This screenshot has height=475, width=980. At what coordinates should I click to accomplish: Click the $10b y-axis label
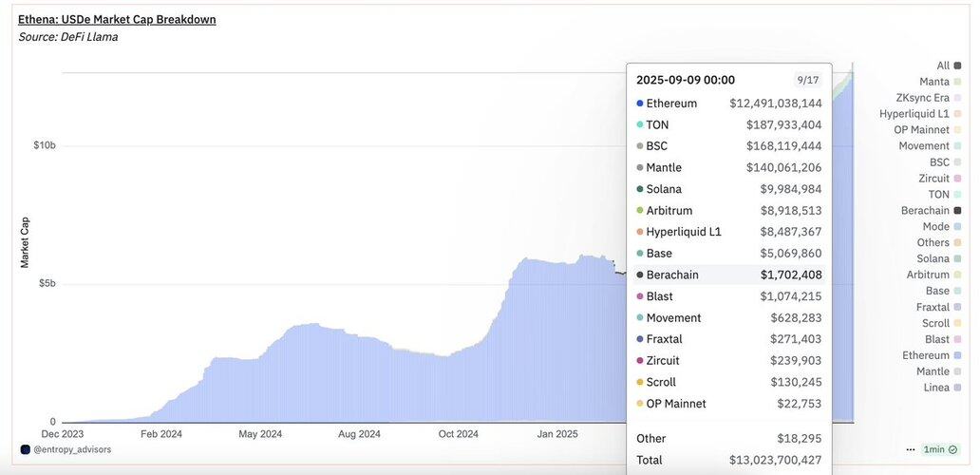(45, 145)
